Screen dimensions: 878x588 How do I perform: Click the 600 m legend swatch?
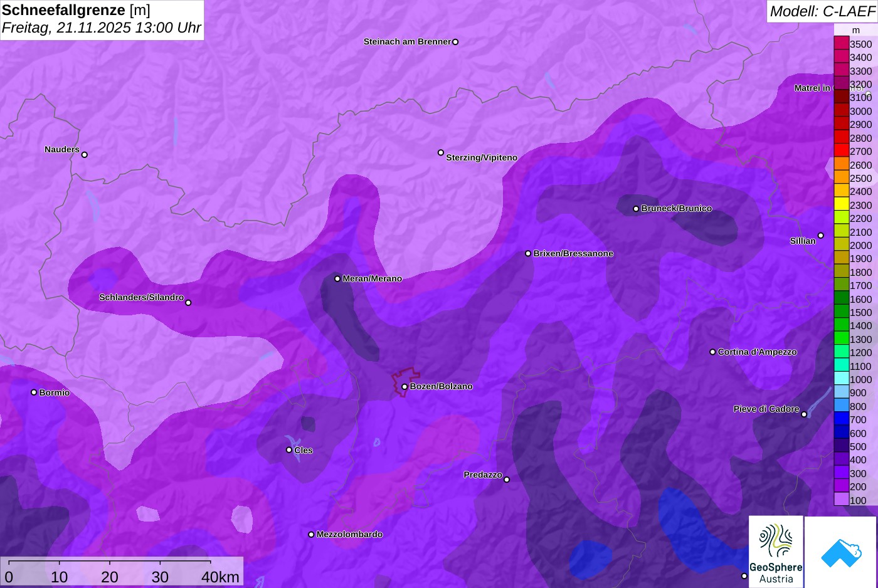[841, 433]
